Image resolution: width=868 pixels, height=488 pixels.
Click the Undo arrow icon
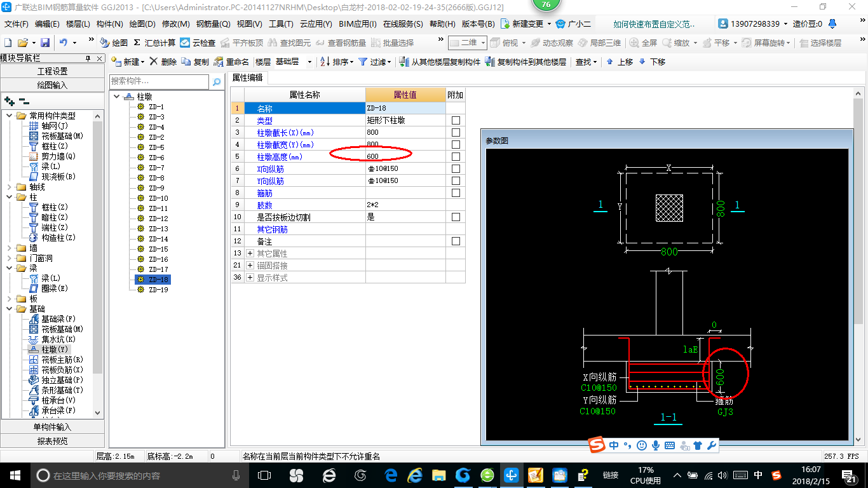click(64, 43)
